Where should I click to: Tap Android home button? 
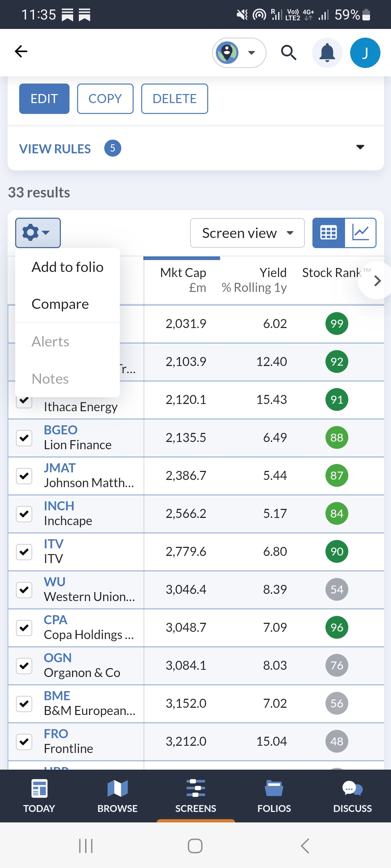click(x=195, y=846)
